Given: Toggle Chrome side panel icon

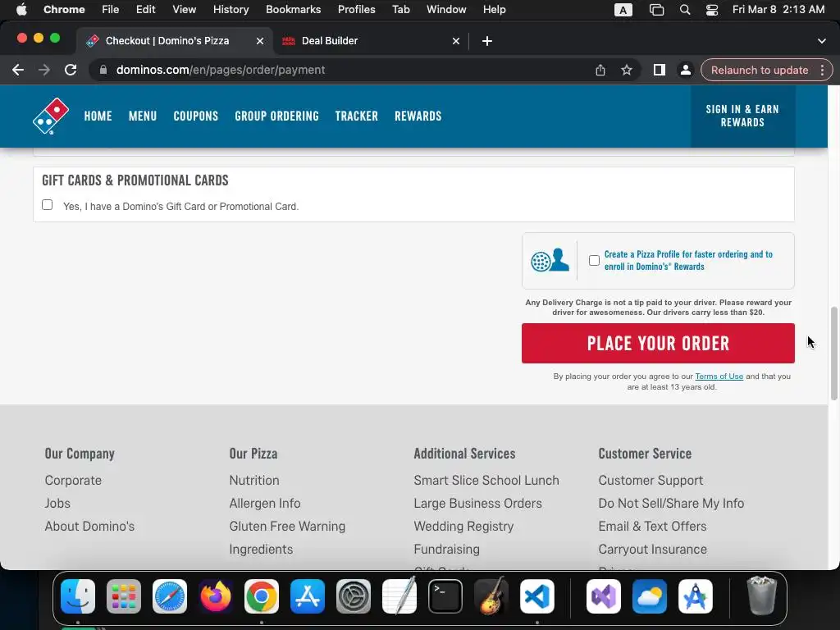Looking at the screenshot, I should (x=659, y=71).
